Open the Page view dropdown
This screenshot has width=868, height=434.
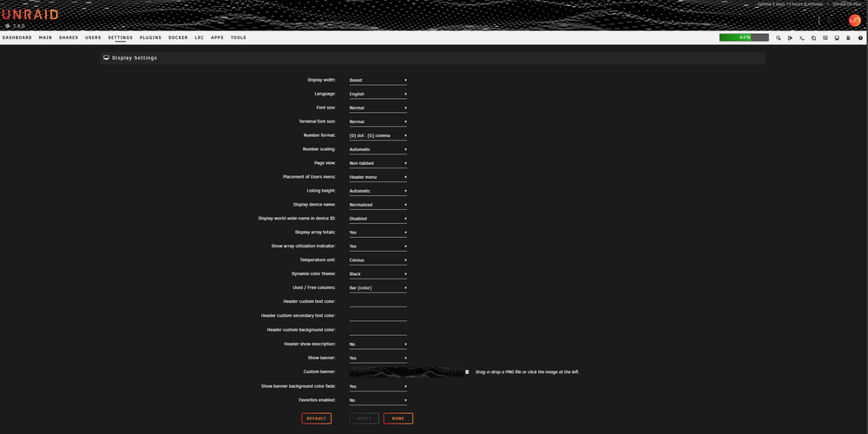pos(378,163)
